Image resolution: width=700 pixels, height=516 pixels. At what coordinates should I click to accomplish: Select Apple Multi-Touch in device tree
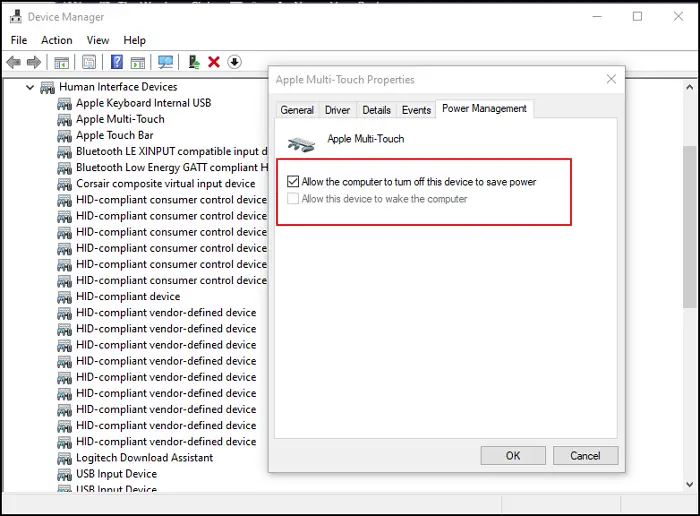pos(120,119)
